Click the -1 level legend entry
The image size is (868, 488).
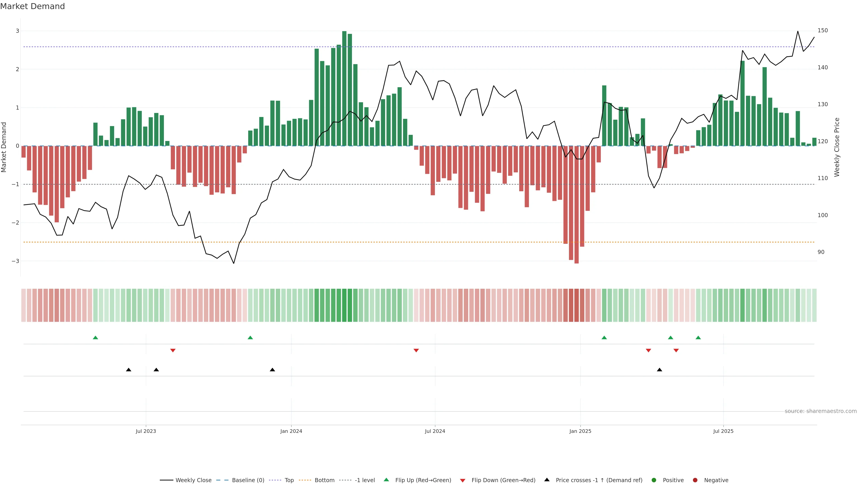click(365, 480)
